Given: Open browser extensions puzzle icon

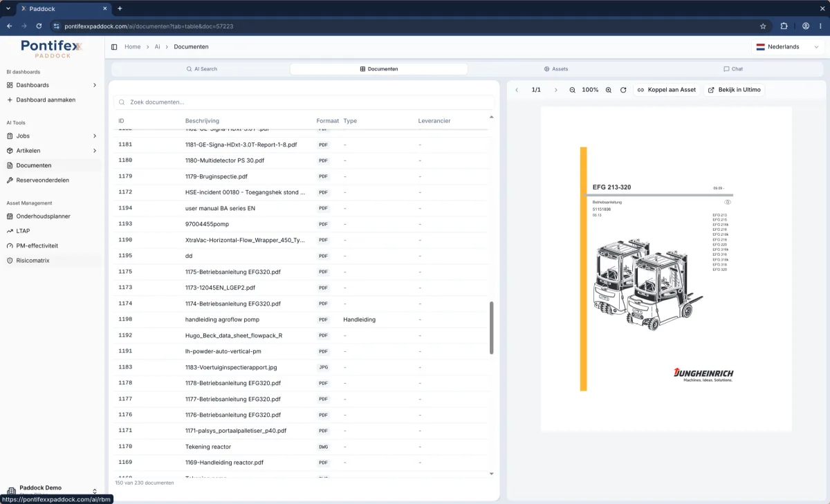Looking at the screenshot, I should [x=784, y=26].
